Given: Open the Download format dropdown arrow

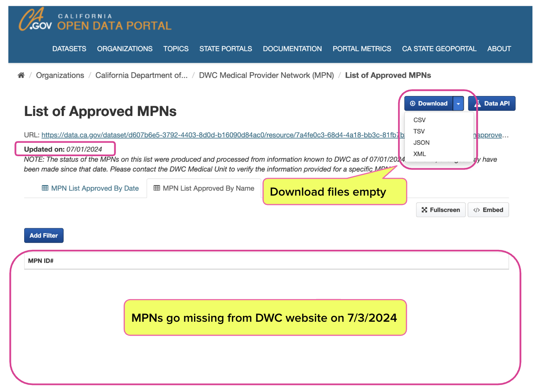Looking at the screenshot, I should (x=458, y=103).
